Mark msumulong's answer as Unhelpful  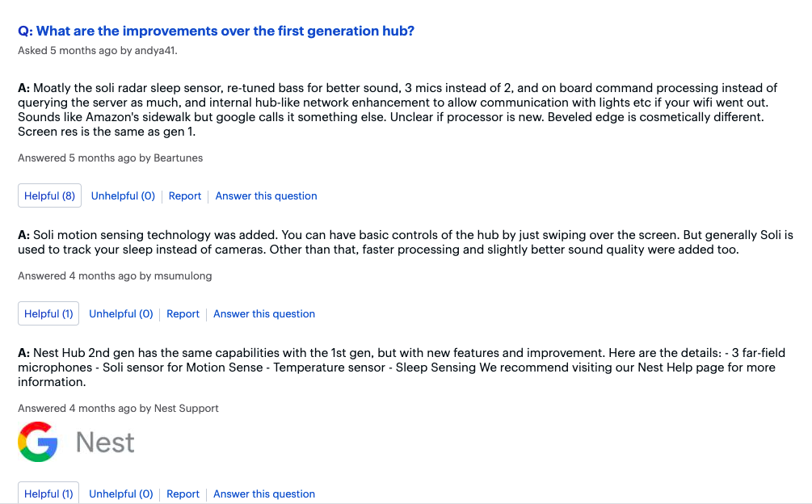click(x=121, y=314)
